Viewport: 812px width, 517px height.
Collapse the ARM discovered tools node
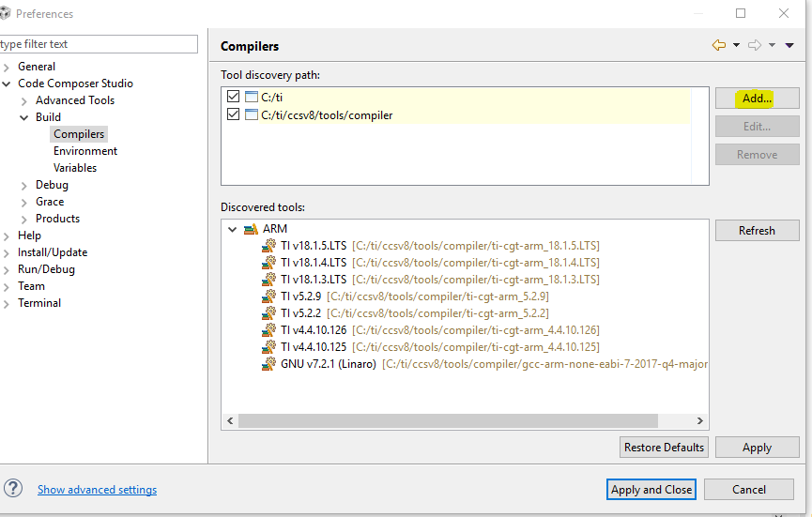click(233, 229)
